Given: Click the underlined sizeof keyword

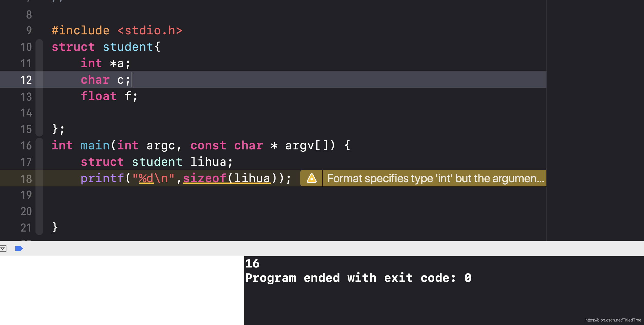Looking at the screenshot, I should pos(205,178).
